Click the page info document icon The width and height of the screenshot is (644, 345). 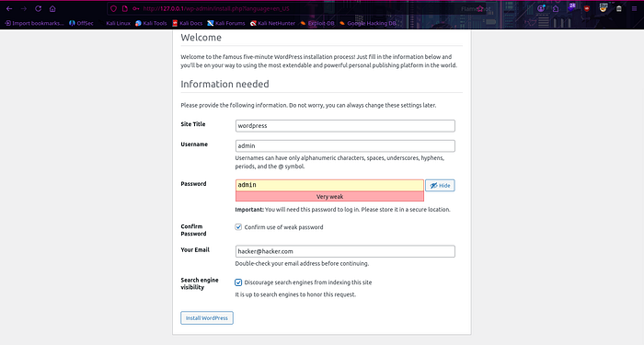(125, 8)
